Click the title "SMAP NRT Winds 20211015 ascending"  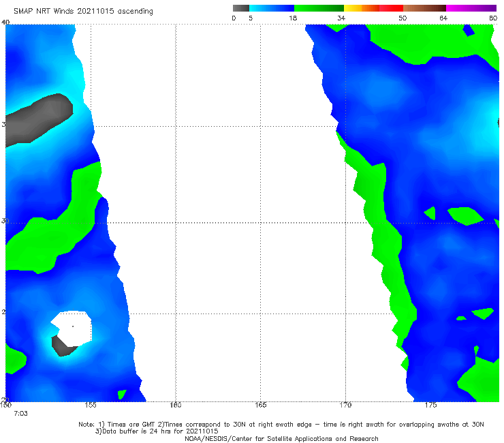pos(83,12)
